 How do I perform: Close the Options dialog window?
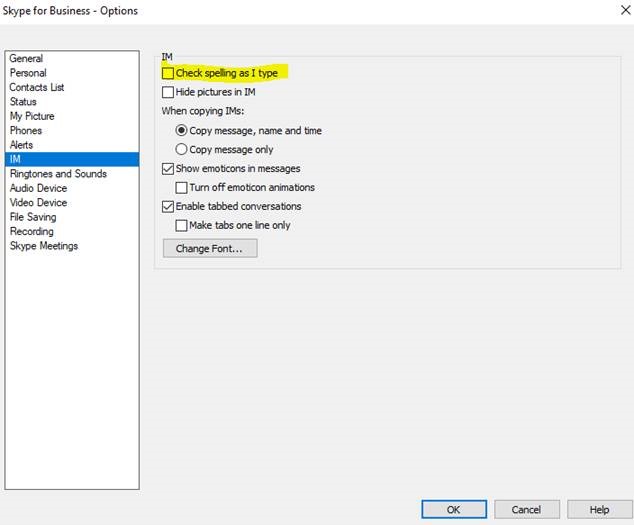point(625,10)
